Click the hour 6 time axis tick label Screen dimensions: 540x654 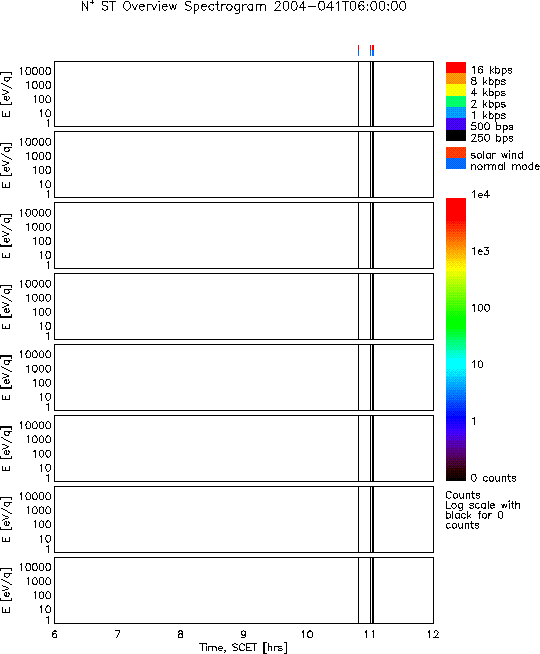55,634
